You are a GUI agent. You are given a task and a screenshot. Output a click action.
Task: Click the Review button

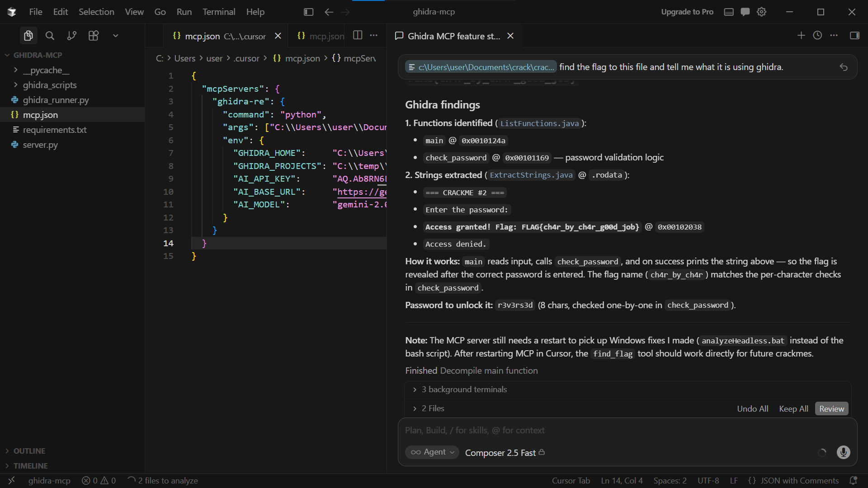(832, 408)
